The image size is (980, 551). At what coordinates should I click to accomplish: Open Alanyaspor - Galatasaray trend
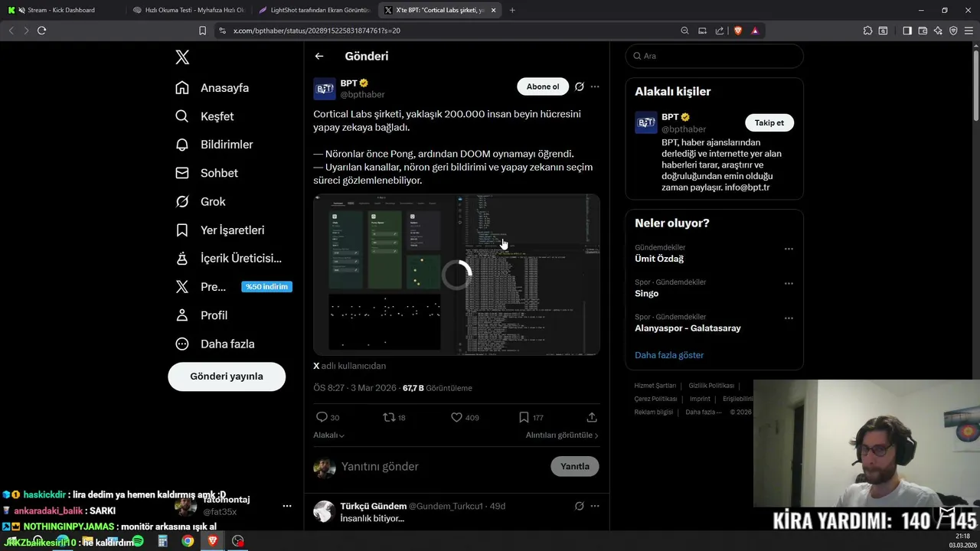coord(688,328)
